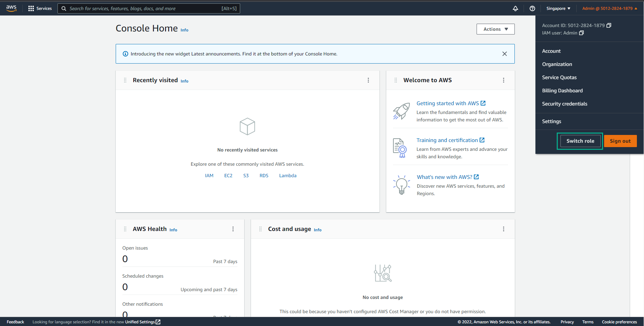Image resolution: width=644 pixels, height=326 pixels.
Task: Open Organization in the user menu
Action: (x=557, y=64)
